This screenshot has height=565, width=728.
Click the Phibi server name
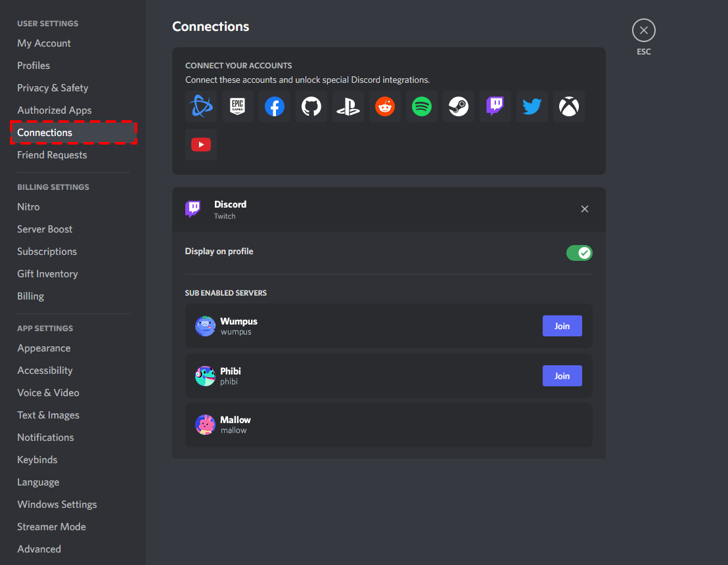(x=230, y=371)
